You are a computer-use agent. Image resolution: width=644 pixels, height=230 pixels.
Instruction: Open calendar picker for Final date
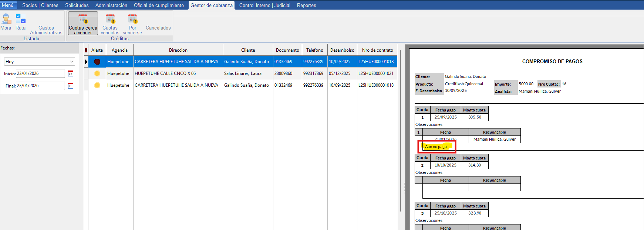[x=71, y=86]
